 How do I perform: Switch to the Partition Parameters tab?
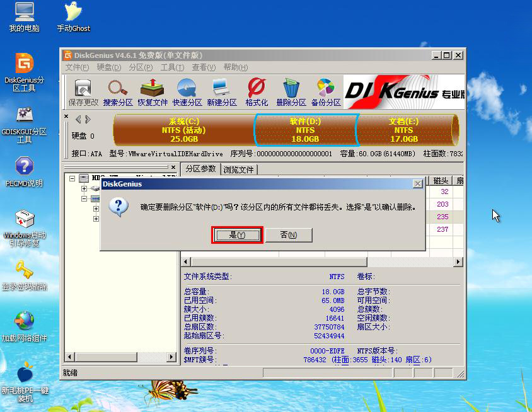(200, 169)
